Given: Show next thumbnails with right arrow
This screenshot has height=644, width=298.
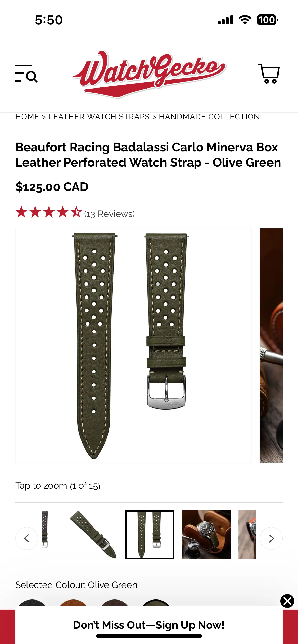Looking at the screenshot, I should pyautogui.click(x=271, y=538).
